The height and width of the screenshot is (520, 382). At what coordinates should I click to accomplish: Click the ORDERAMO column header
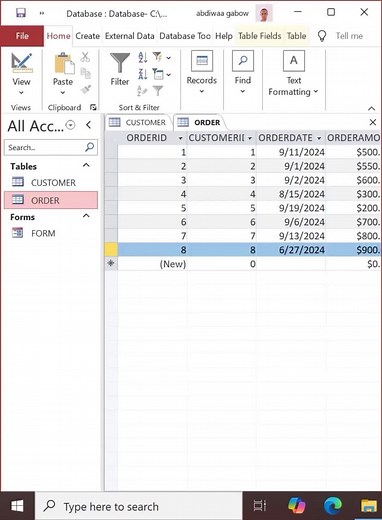pos(353,138)
